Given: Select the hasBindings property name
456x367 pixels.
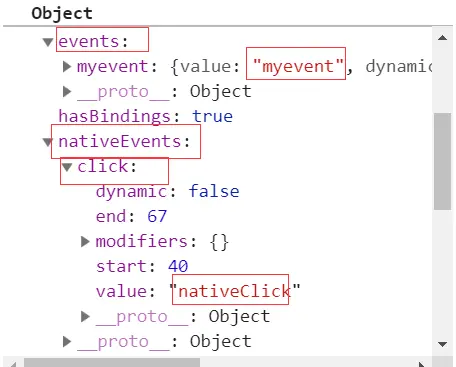Looking at the screenshot, I should (x=114, y=117).
